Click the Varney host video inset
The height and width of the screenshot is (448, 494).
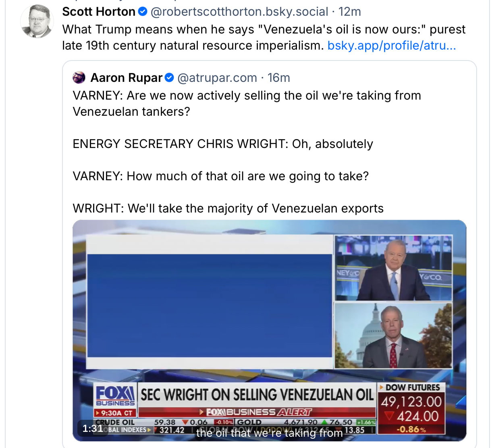click(393, 268)
